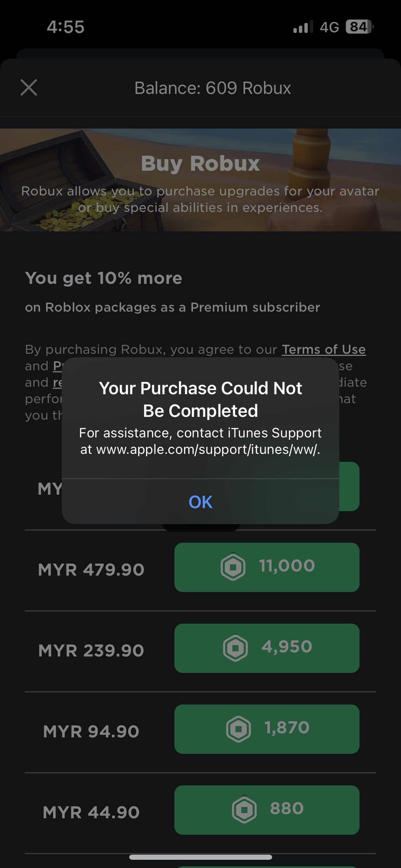
Task: Close the Buy Robux screen with X
Action: [x=29, y=87]
